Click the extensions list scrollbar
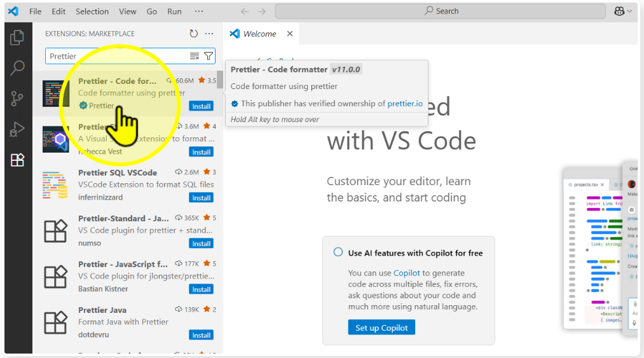This screenshot has height=358, width=644. tap(220, 79)
